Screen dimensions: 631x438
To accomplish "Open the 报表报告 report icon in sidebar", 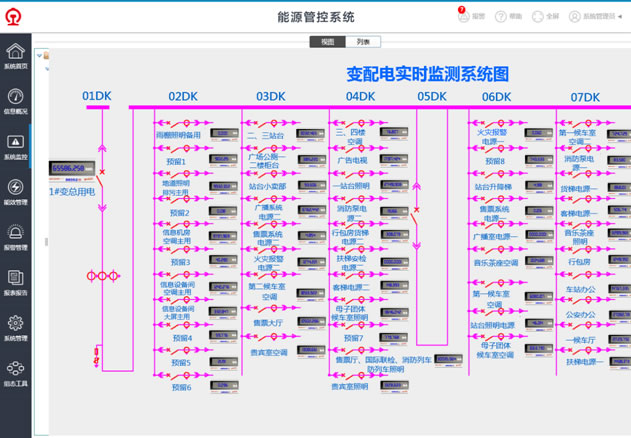I will click(15, 278).
